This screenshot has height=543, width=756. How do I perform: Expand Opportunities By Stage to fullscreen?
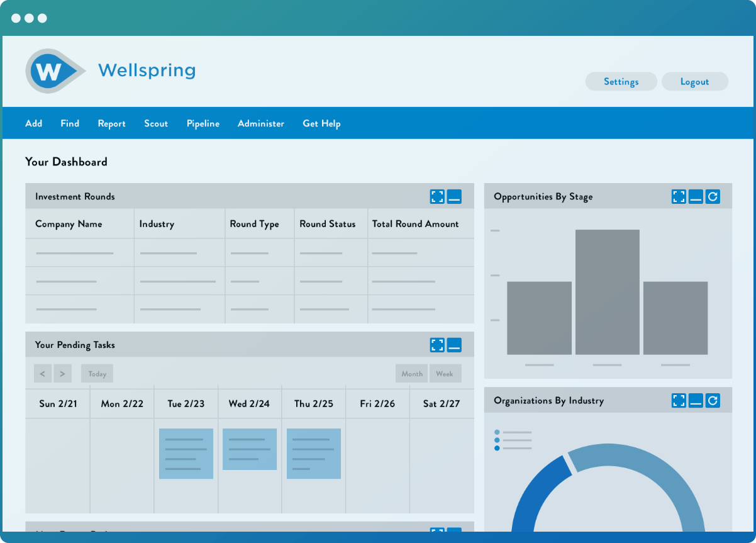pos(679,196)
